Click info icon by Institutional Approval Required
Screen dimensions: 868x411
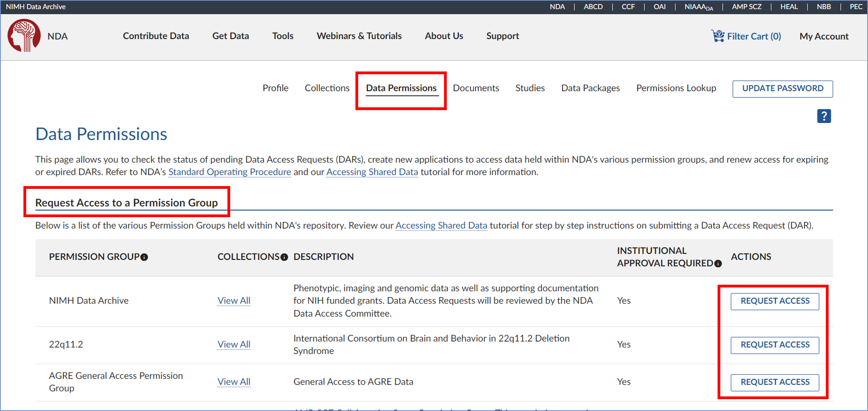[x=718, y=264]
